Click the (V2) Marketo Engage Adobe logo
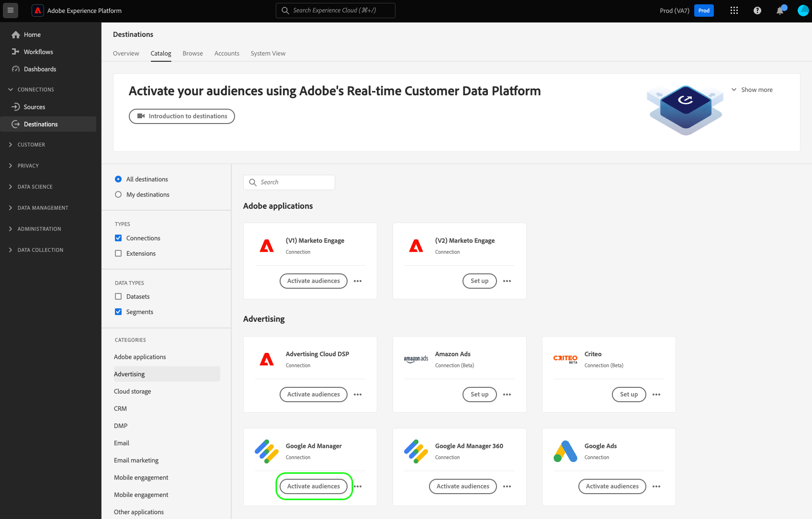Viewport: 812px width, 519px height. coord(416,246)
